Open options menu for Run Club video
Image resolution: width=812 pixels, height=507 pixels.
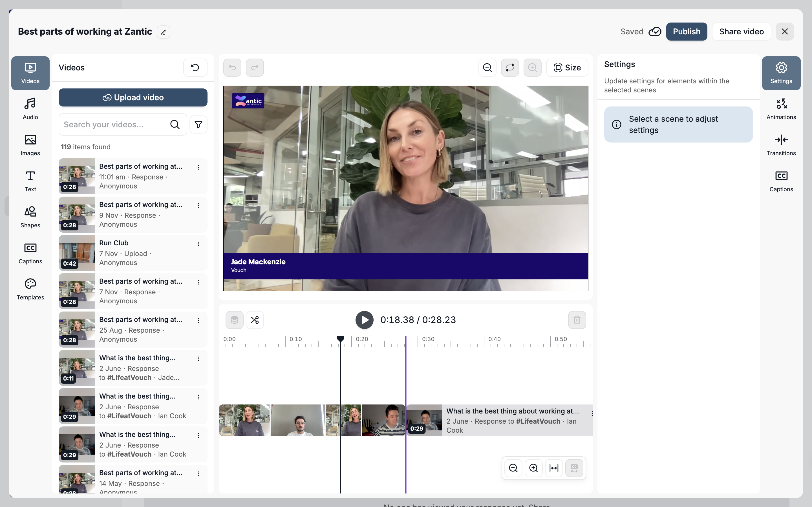pyautogui.click(x=198, y=244)
